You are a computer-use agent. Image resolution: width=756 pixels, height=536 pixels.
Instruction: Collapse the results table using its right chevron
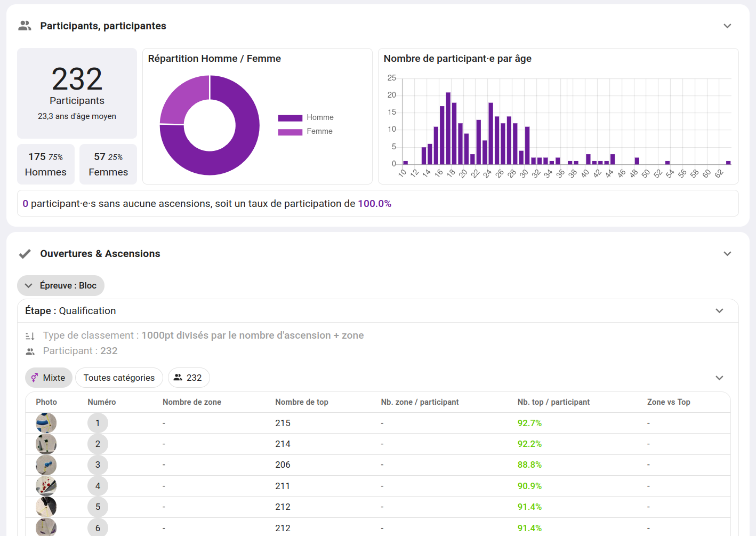[x=719, y=378]
